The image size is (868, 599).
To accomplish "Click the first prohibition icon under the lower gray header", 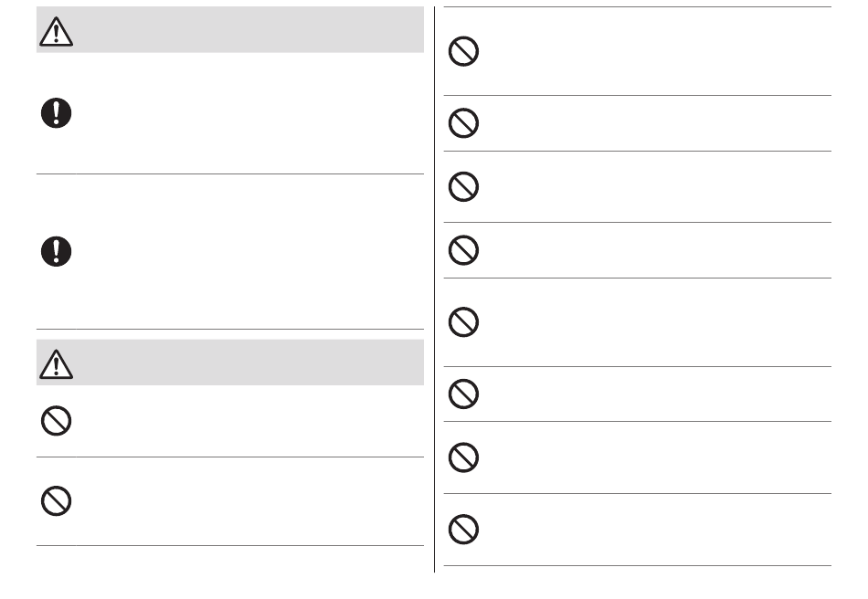I will click(x=56, y=421).
